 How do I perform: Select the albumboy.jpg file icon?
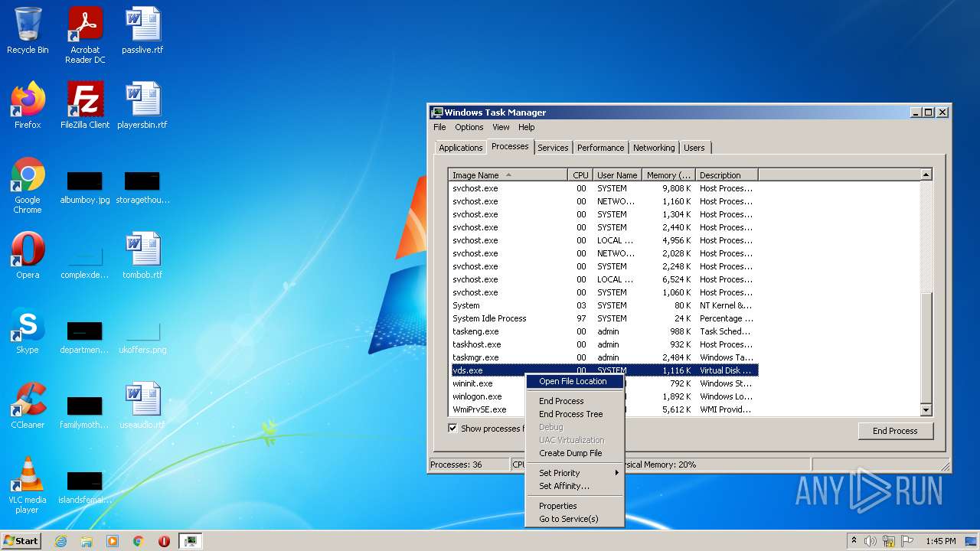point(85,187)
